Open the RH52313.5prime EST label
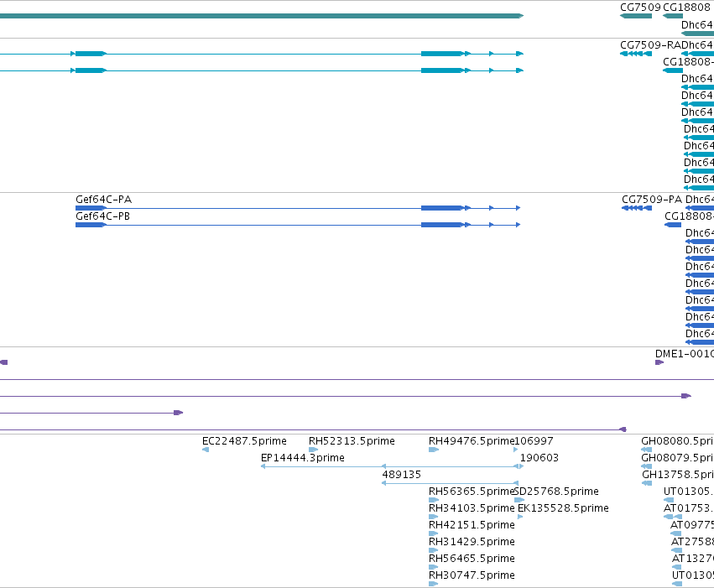Viewport: 714px width, 588px height. pyautogui.click(x=352, y=441)
